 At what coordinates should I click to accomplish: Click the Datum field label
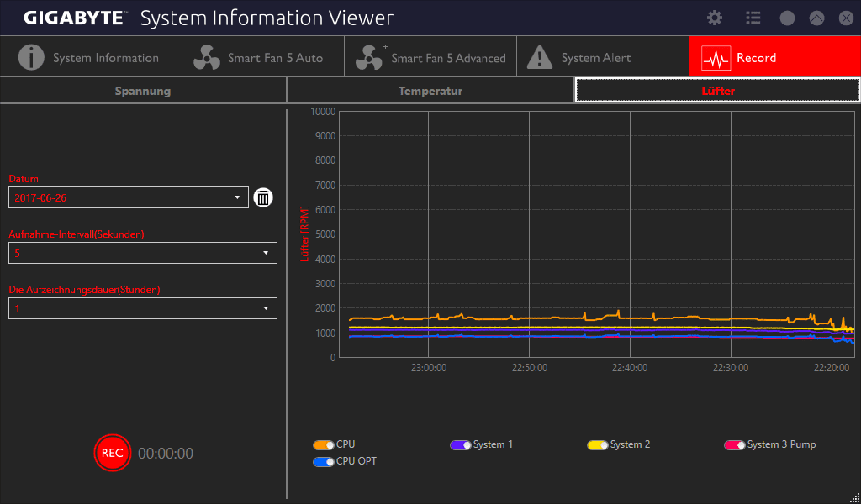pos(24,179)
